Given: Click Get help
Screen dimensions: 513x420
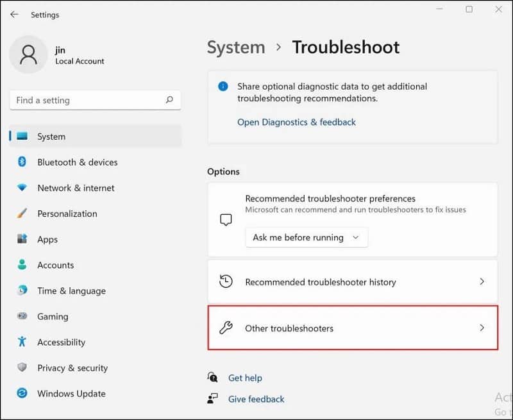Looking at the screenshot, I should point(247,378).
